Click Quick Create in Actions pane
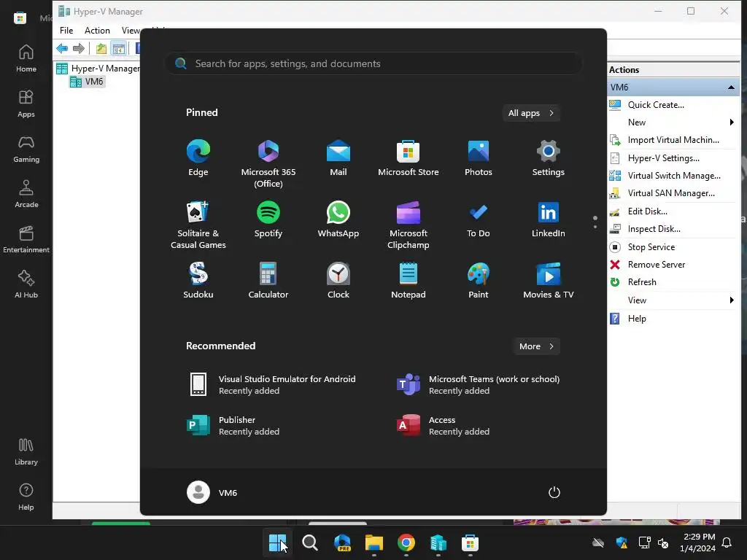 (x=656, y=105)
